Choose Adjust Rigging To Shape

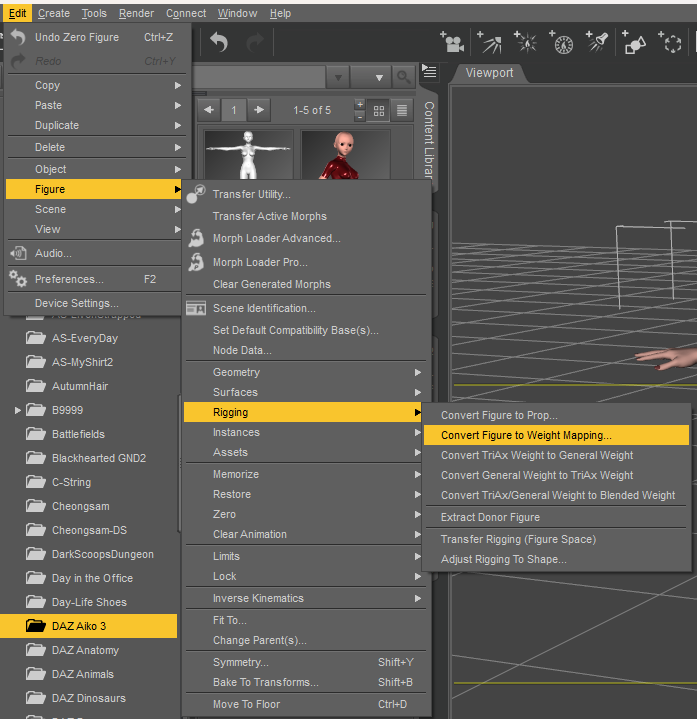[x=503, y=559]
